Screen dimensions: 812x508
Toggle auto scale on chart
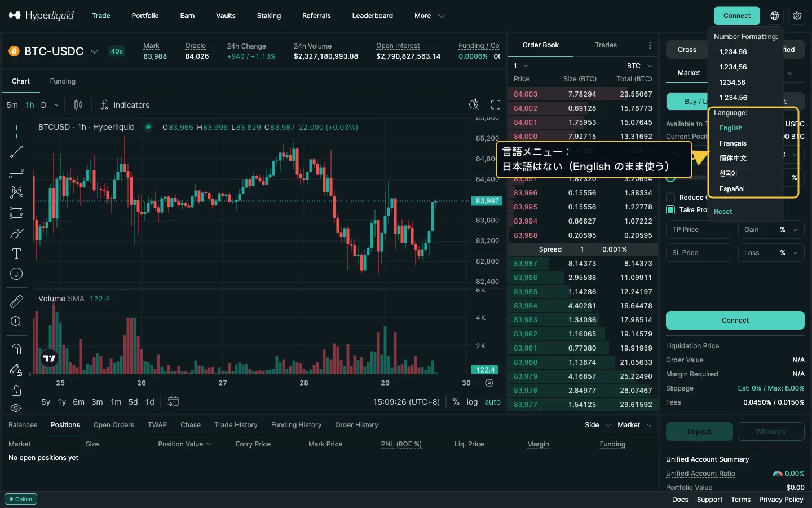492,402
